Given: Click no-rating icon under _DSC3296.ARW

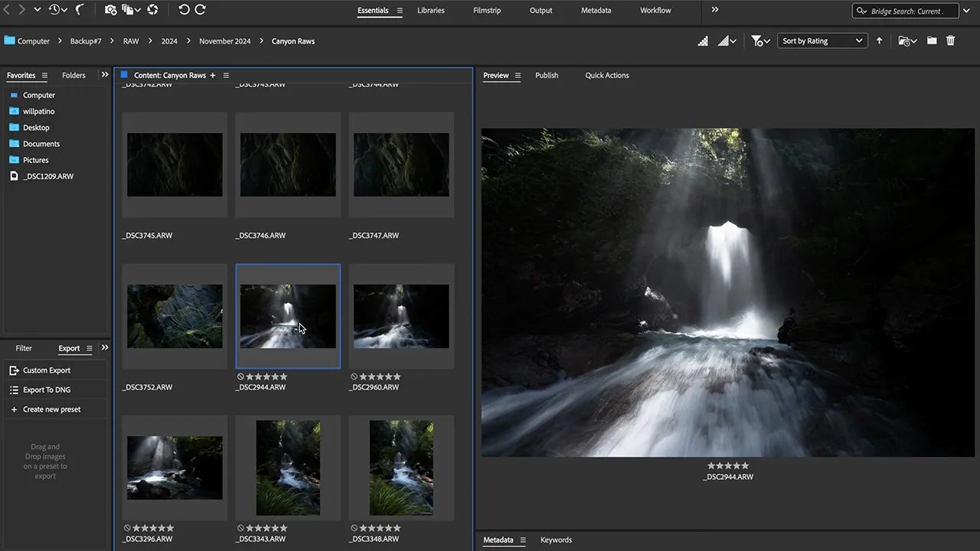Looking at the screenshot, I should pos(127,528).
